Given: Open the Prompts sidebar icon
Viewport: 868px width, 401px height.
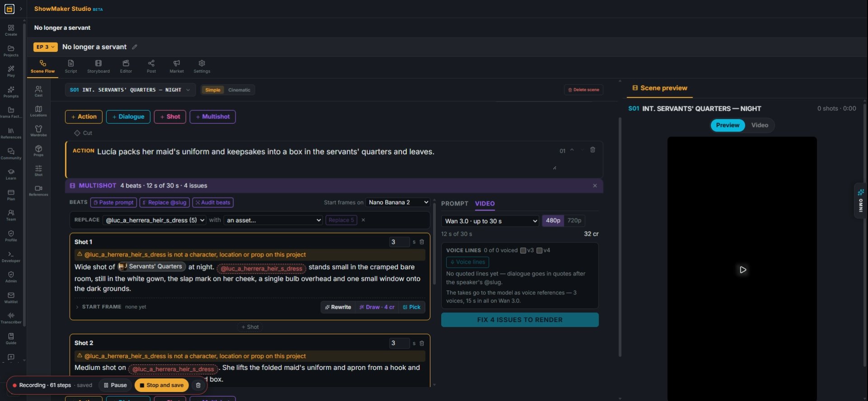Looking at the screenshot, I should click(11, 92).
